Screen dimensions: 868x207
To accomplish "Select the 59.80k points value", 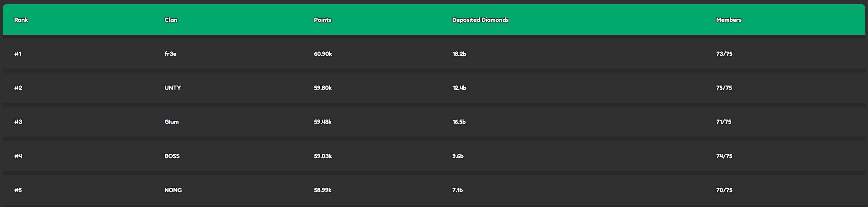I will point(323,88).
